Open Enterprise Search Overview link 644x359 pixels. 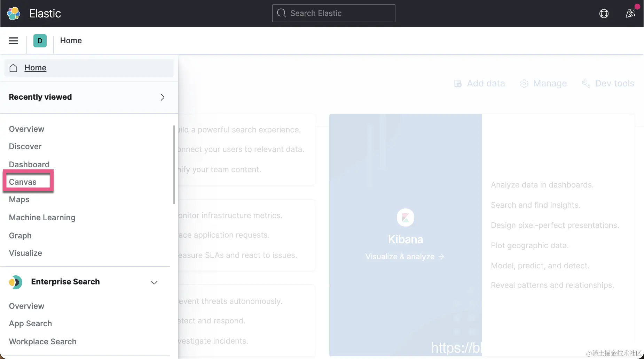point(26,306)
